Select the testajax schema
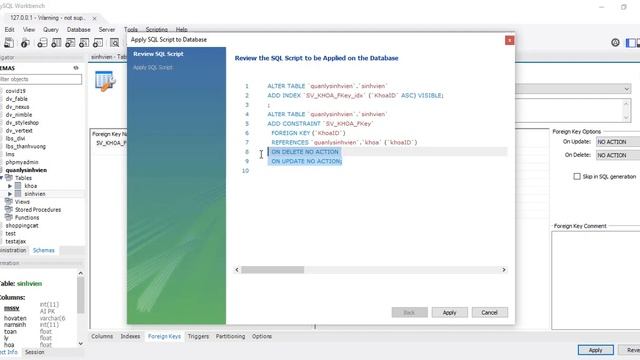This screenshot has height=360, width=640. click(16, 241)
